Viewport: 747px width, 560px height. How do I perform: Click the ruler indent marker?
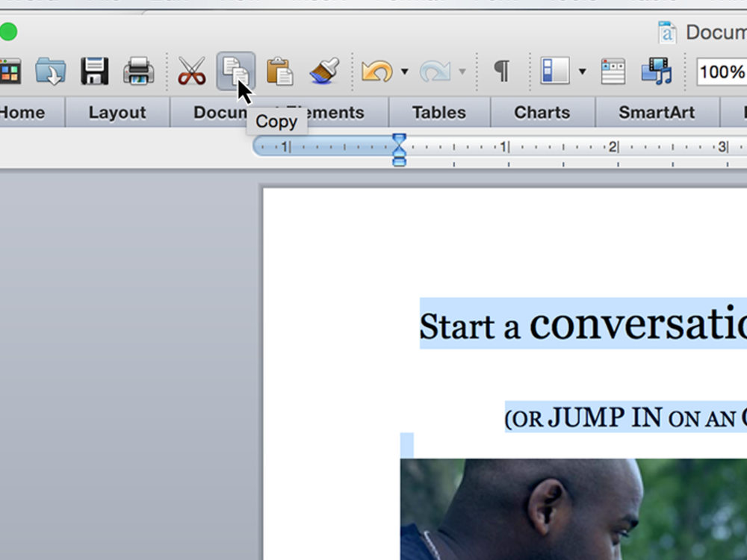click(x=399, y=149)
